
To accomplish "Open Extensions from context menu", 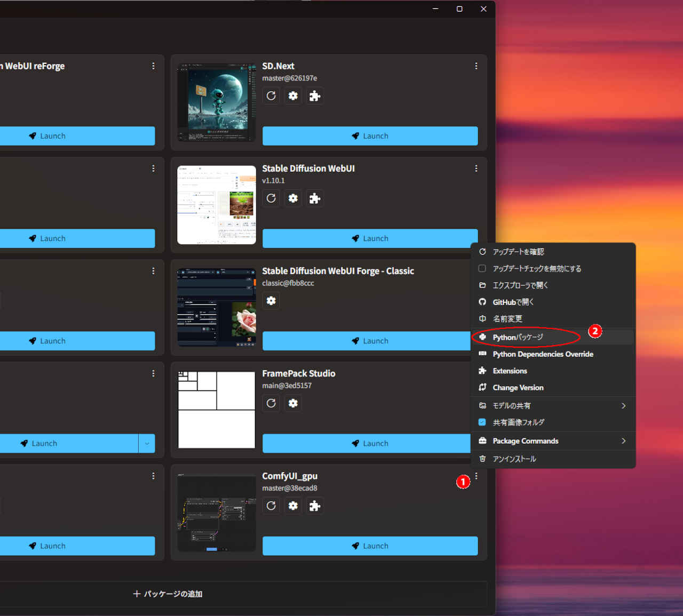I will point(553,371).
